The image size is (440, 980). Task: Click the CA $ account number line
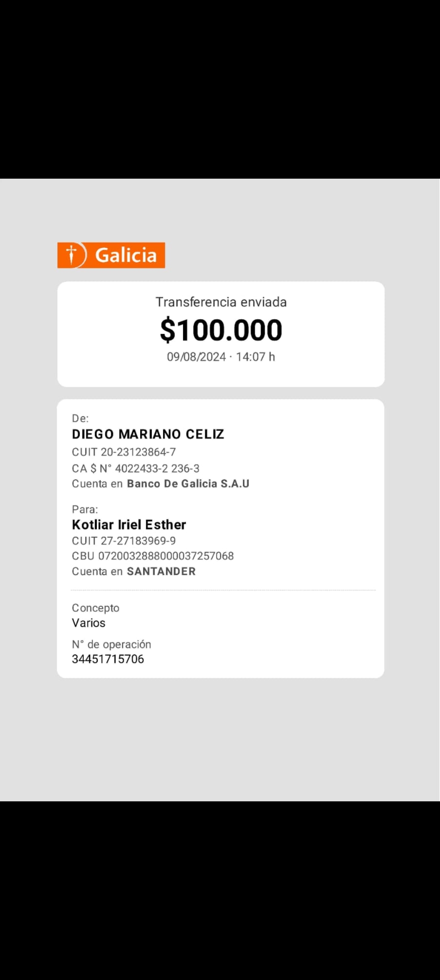(136, 468)
